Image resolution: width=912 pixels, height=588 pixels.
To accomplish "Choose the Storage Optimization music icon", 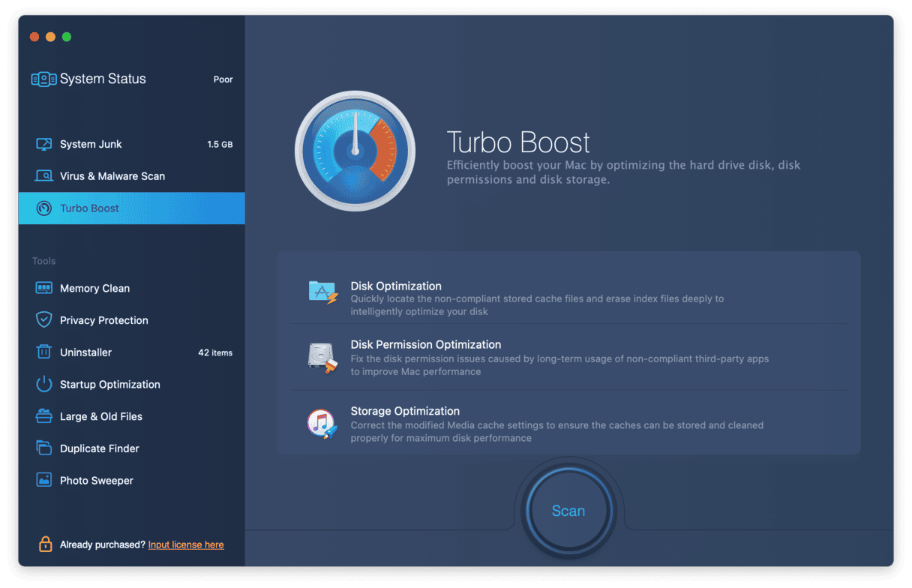I will tap(322, 424).
